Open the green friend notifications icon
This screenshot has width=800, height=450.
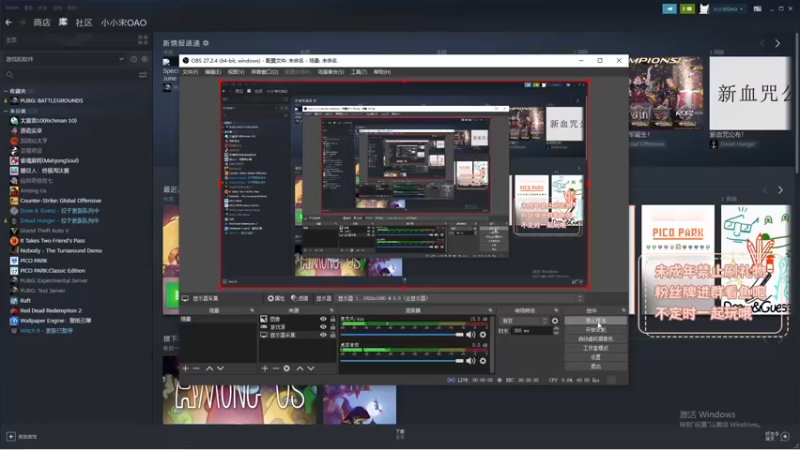pyautogui.click(x=687, y=9)
